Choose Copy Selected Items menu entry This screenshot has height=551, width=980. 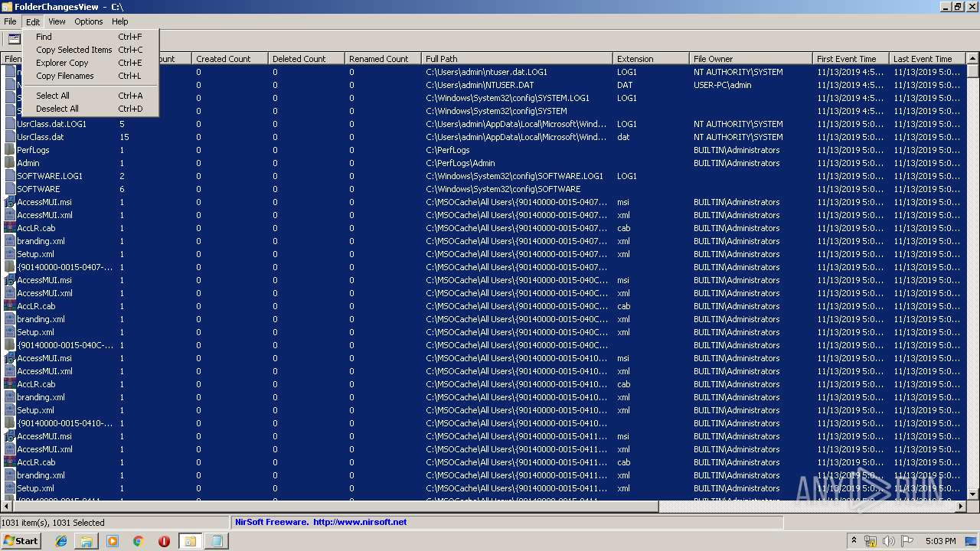coord(90,50)
